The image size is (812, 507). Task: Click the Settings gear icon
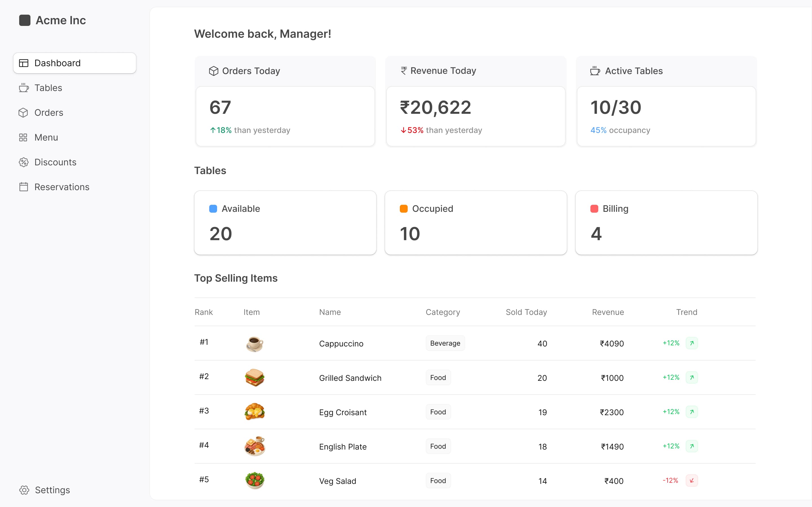point(24,490)
